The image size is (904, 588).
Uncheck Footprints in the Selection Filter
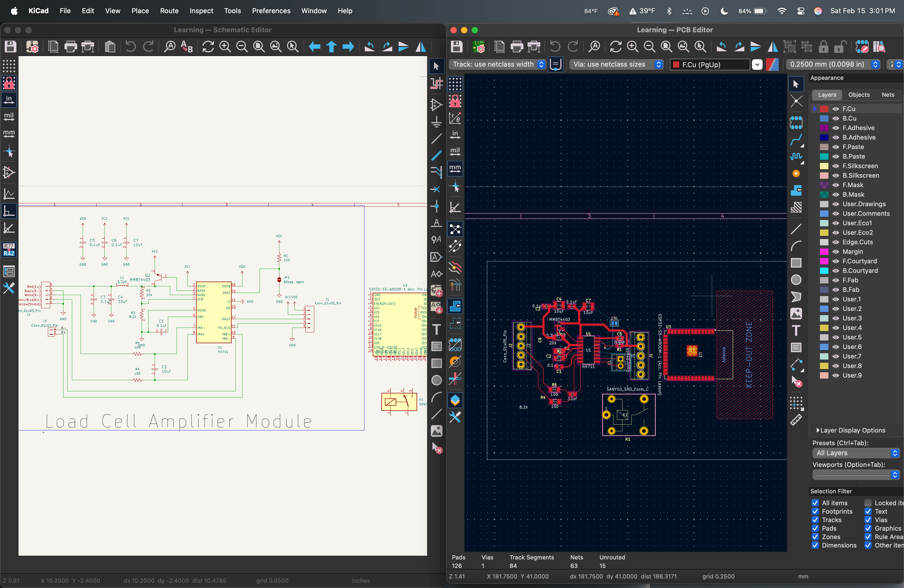(815, 511)
